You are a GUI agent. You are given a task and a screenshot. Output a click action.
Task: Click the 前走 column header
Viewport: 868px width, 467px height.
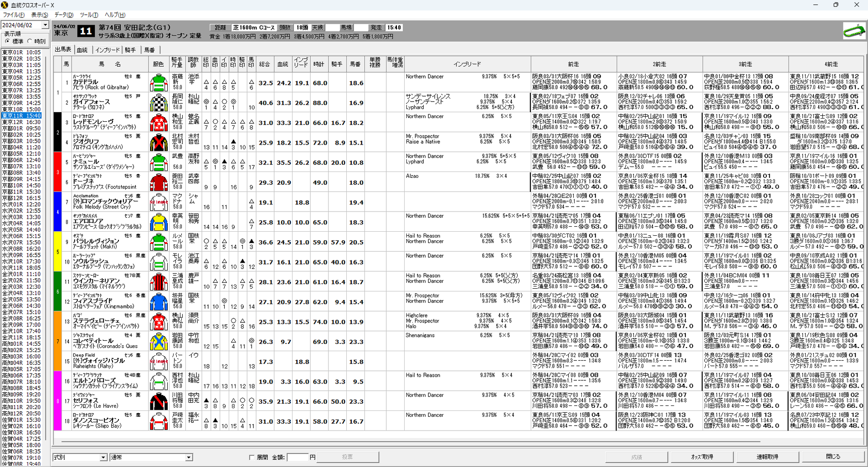click(574, 64)
